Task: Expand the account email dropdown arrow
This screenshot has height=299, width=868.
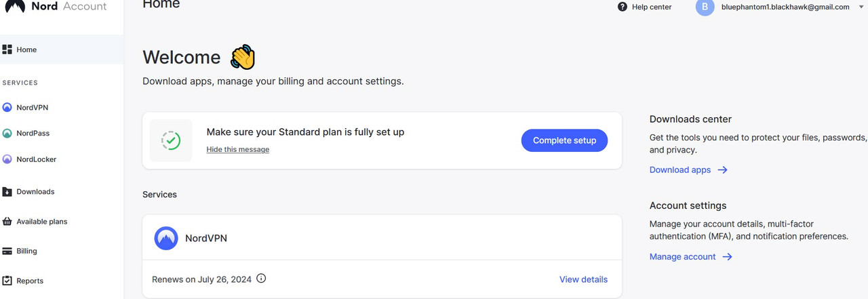Action: (861, 7)
